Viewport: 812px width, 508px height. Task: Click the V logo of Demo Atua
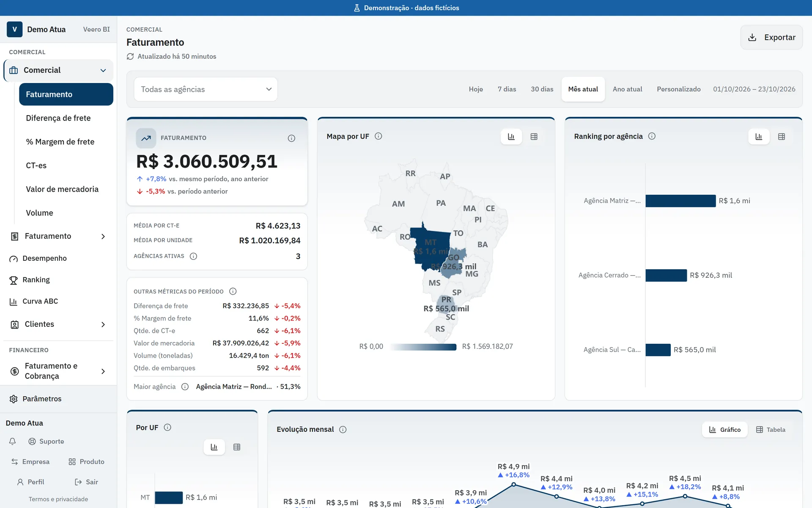click(14, 29)
